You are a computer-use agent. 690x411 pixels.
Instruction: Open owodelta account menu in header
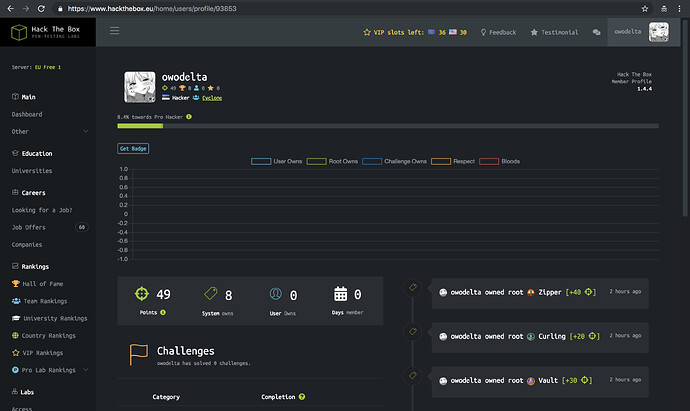(643, 32)
